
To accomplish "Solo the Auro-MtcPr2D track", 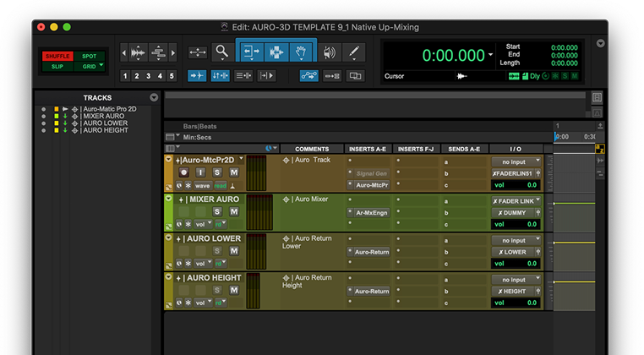I will pyautogui.click(x=217, y=172).
